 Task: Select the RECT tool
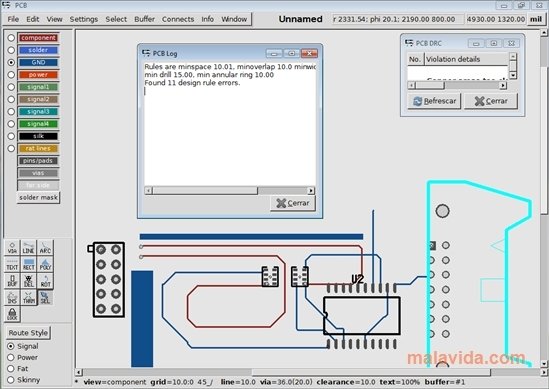pos(28,264)
